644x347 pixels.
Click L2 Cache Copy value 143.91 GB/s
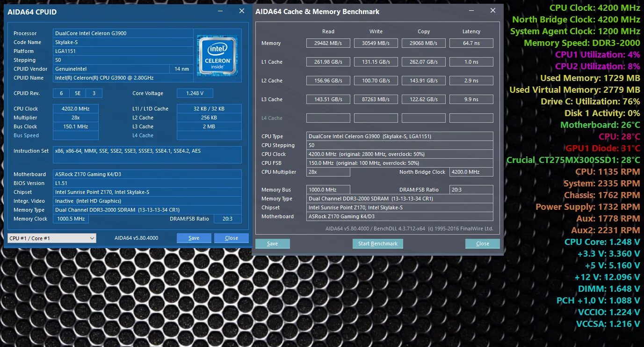(424, 81)
